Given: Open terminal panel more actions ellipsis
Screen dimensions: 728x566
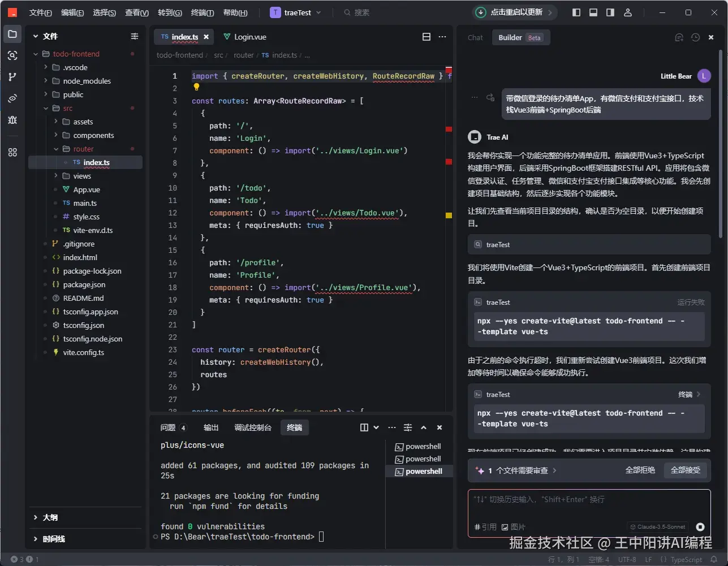Looking at the screenshot, I should click(392, 427).
